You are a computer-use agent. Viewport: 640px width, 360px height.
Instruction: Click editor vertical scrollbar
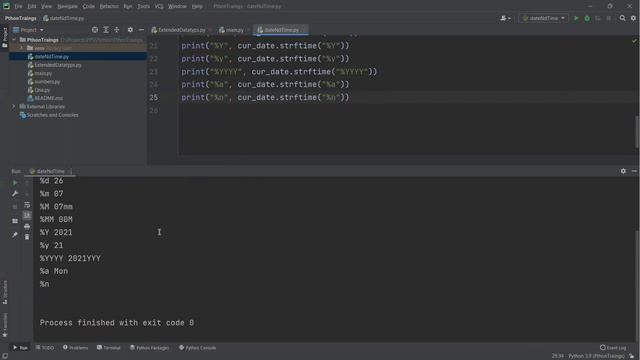pos(637,131)
